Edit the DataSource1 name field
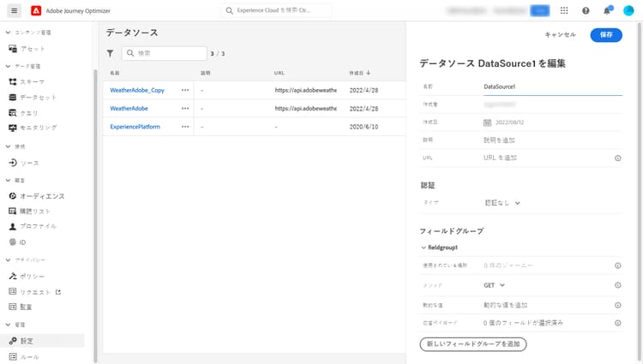The image size is (643, 364). pyautogui.click(x=553, y=87)
